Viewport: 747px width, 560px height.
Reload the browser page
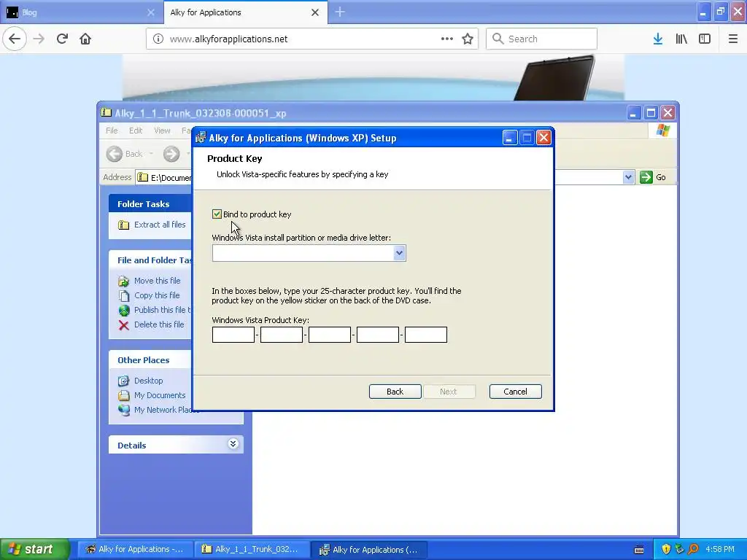click(62, 39)
